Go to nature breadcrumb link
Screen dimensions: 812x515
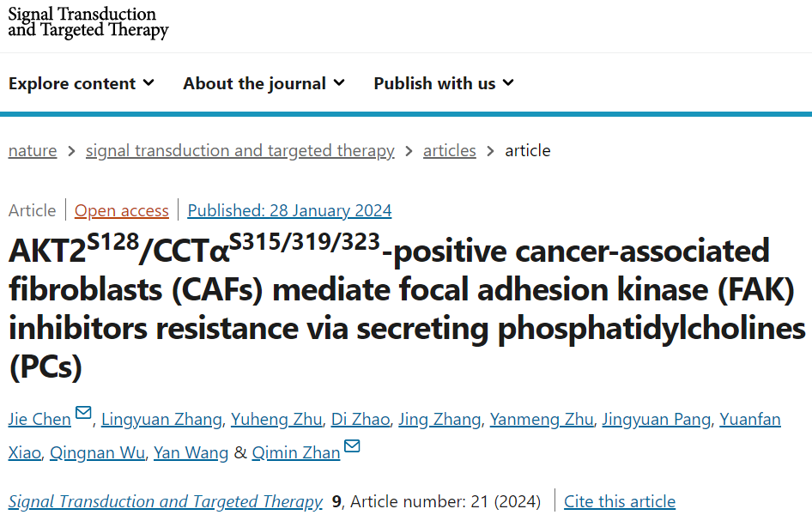point(33,150)
